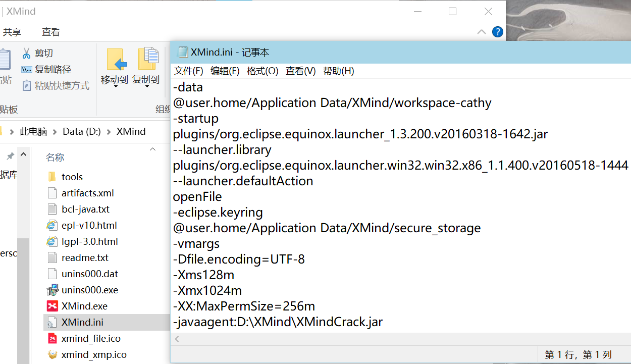Click the -eclipse.keyring line in Notepad
Screen dimensions: 631x364
coord(218,212)
